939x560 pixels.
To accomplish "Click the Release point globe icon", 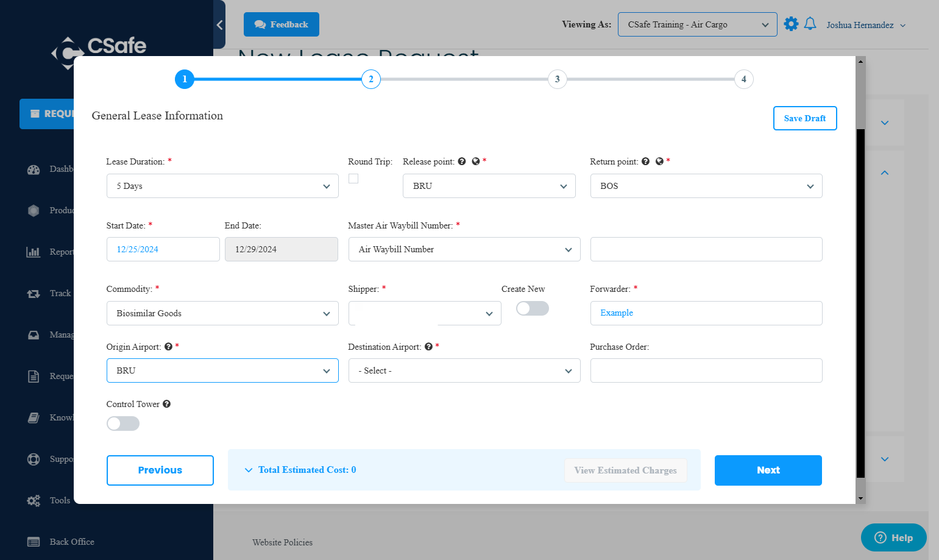I will click(x=476, y=161).
